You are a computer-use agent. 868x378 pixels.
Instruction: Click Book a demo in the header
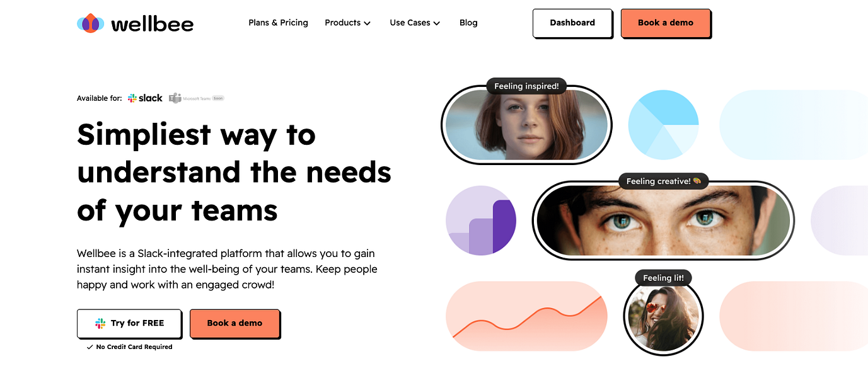click(666, 23)
